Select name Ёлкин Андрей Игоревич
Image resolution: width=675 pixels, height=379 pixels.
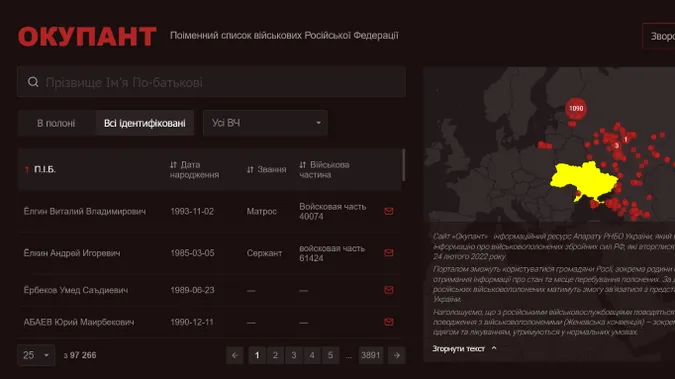pos(72,253)
